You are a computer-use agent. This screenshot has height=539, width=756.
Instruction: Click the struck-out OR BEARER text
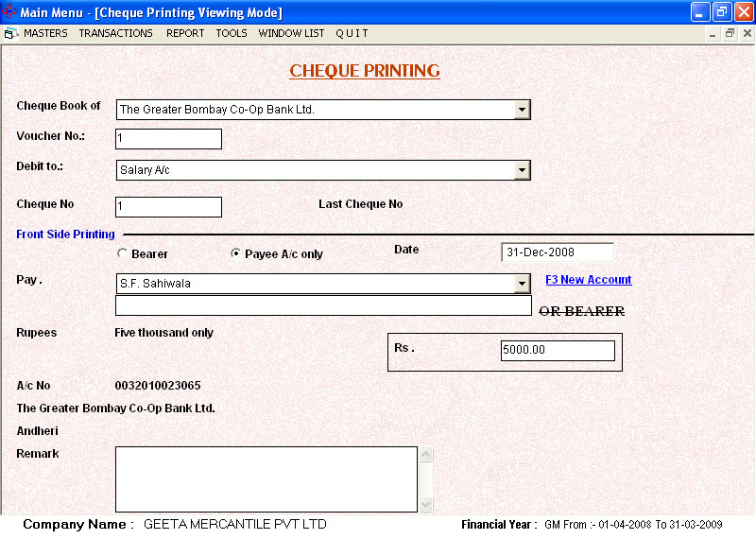[x=582, y=311]
